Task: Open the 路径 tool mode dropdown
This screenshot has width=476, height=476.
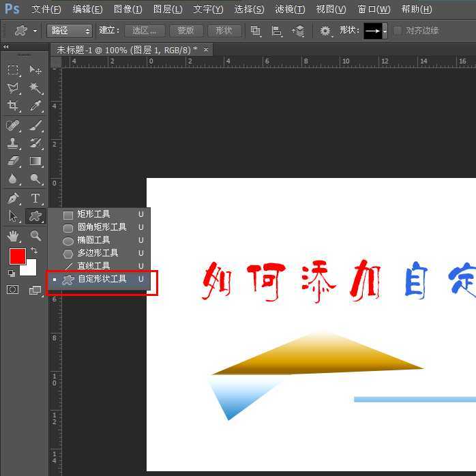Action: tap(69, 31)
